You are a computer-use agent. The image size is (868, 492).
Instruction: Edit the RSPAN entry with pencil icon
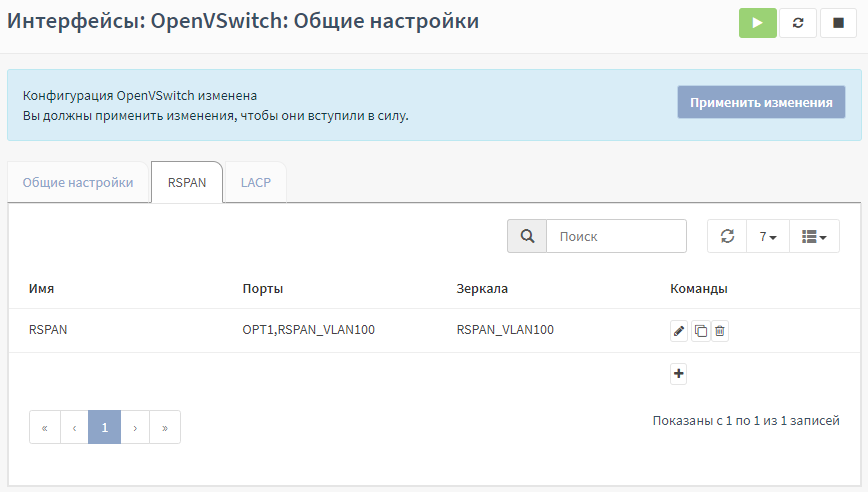coord(679,331)
